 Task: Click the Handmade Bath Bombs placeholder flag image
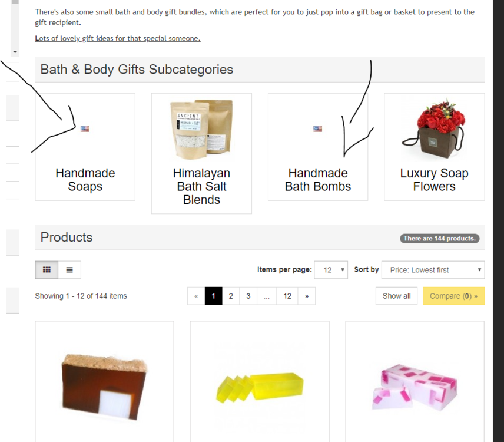(x=317, y=128)
